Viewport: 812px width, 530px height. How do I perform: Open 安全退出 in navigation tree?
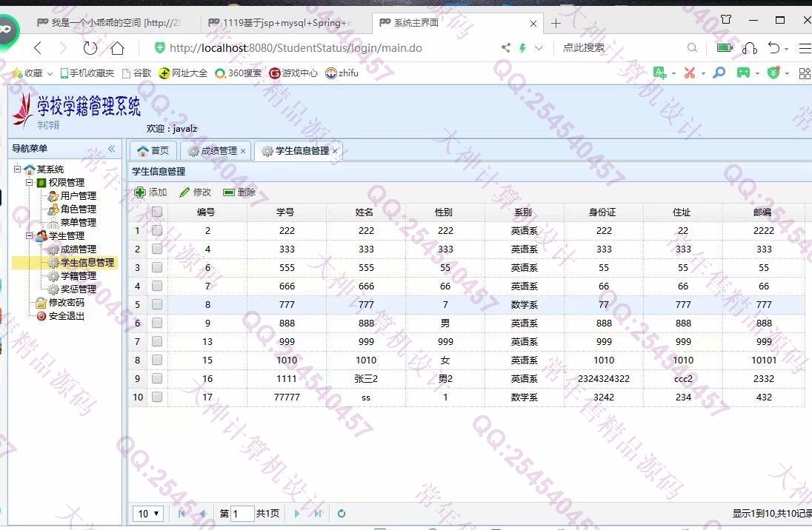[67, 316]
